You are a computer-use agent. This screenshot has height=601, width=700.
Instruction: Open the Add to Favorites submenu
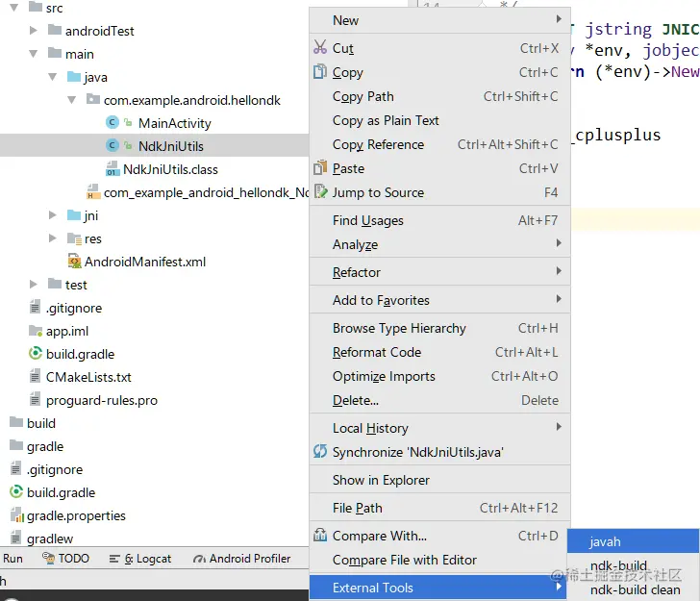[439, 300]
